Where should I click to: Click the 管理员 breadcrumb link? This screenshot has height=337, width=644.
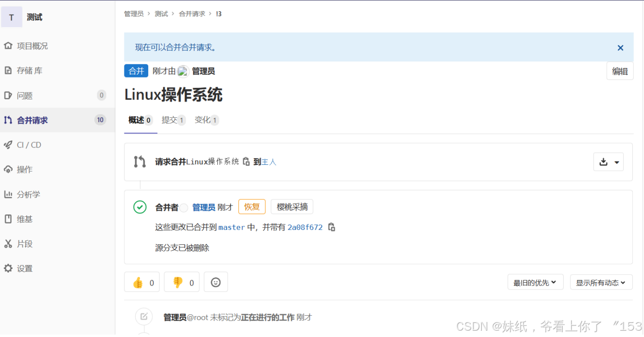point(134,14)
